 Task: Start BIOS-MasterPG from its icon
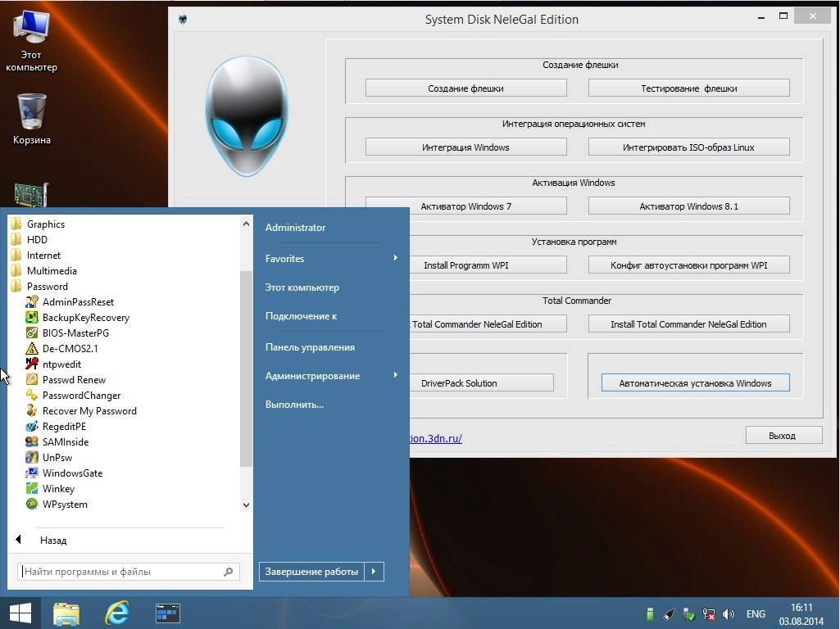tap(32, 333)
